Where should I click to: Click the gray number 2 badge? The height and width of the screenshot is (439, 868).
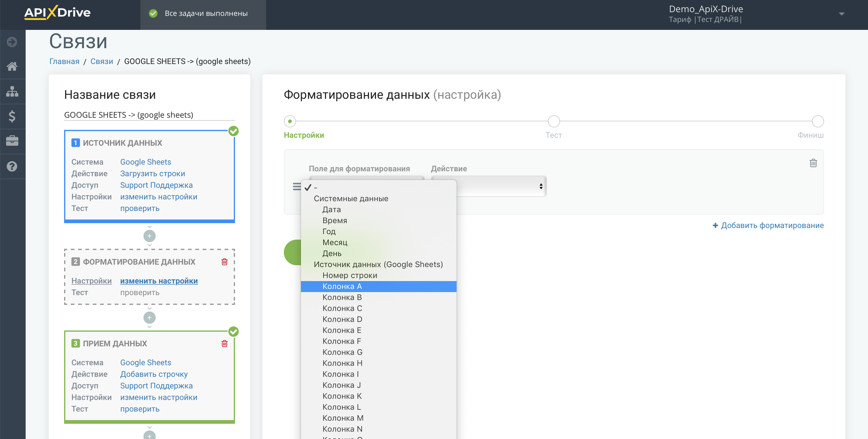[x=75, y=262]
